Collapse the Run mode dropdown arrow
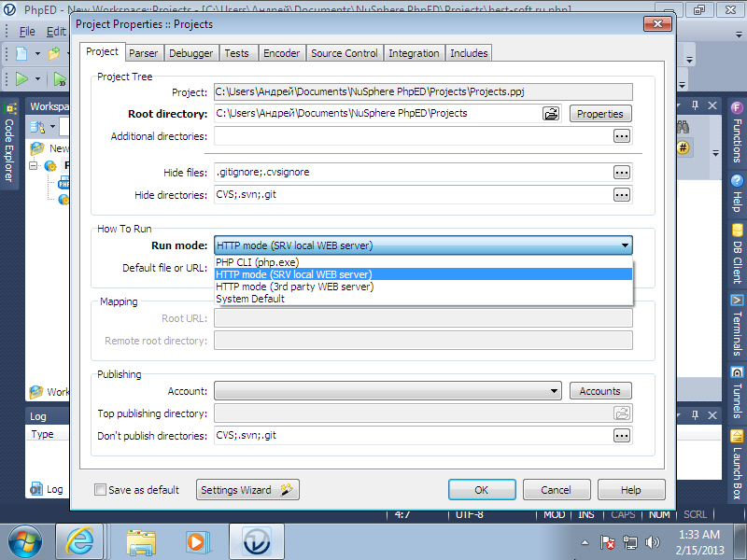This screenshot has height=560, width=747. (x=625, y=245)
